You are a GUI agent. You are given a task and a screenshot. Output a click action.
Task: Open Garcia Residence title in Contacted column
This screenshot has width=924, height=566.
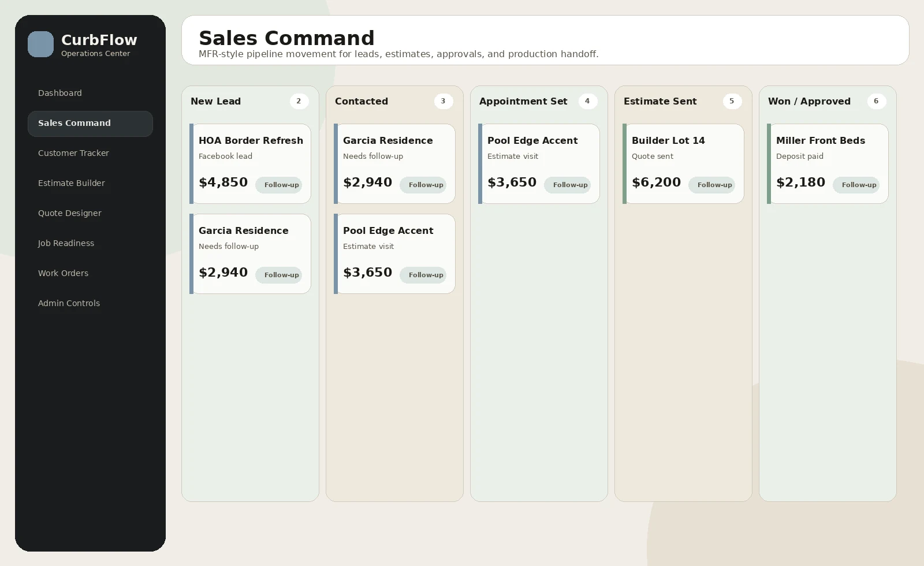388,140
